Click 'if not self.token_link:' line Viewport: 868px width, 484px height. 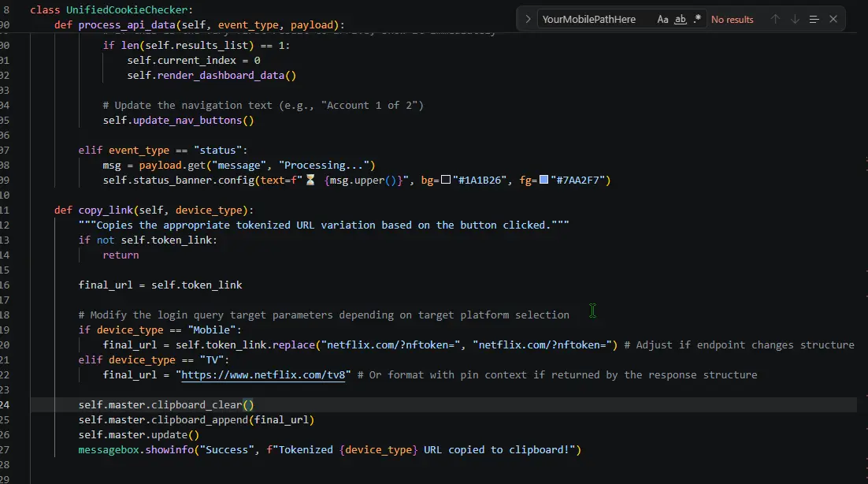click(x=148, y=240)
